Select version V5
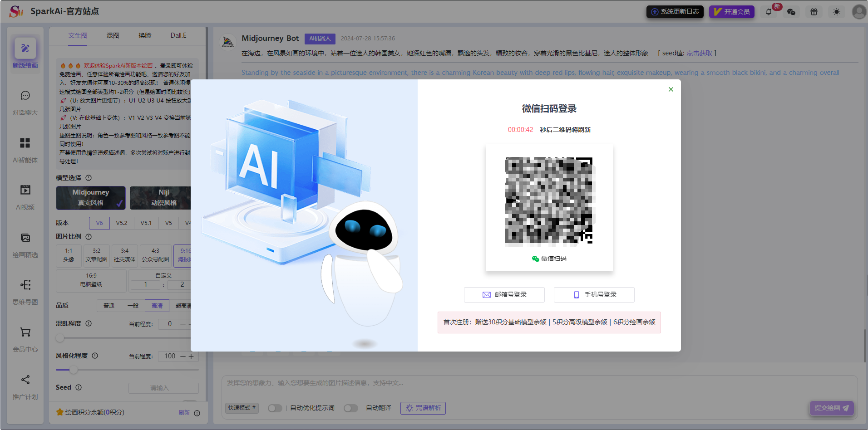The image size is (868, 430). coord(168,223)
